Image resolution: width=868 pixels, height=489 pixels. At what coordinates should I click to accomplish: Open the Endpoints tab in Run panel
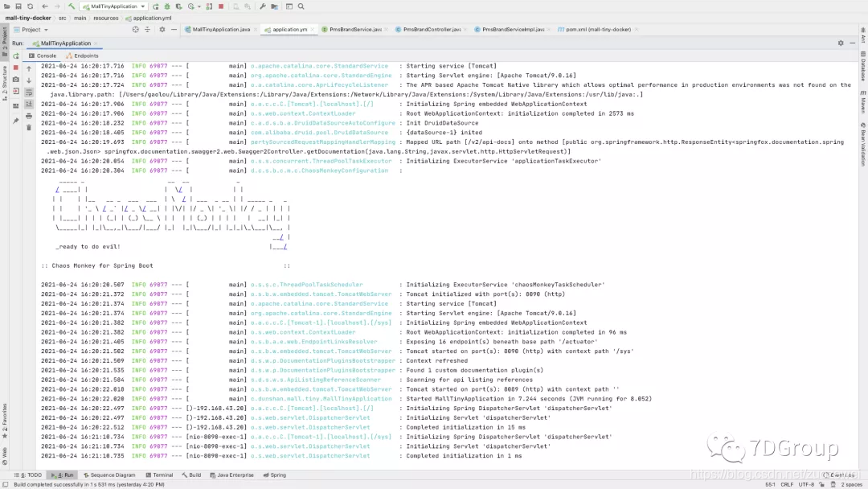coord(82,56)
